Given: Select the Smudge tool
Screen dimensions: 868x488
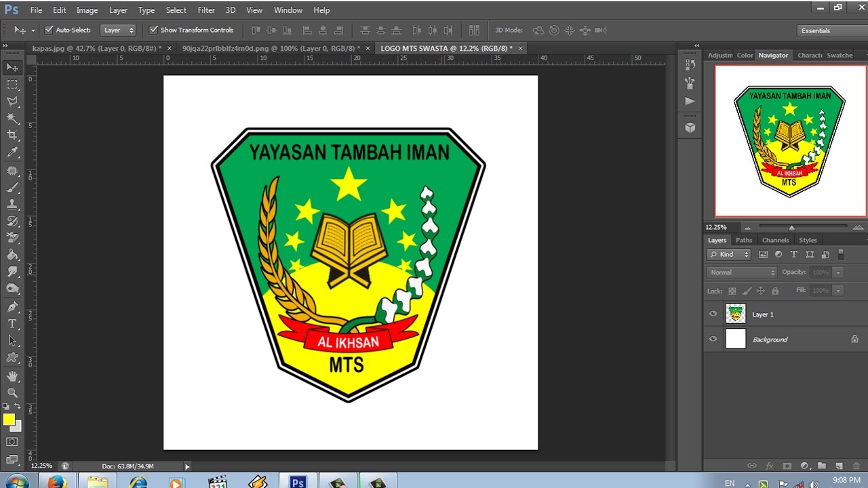Looking at the screenshot, I should click(x=12, y=272).
